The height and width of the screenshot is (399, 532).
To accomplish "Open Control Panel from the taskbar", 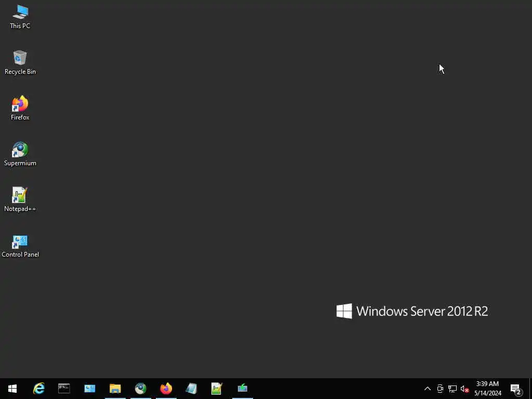I will [89, 389].
